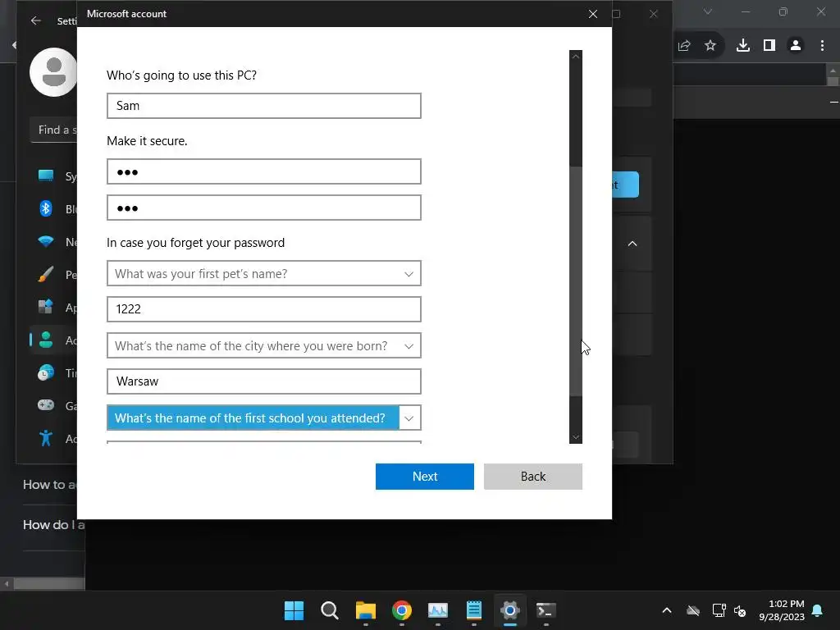
Task: Edit the user name field containing Sam
Action: tap(264, 106)
